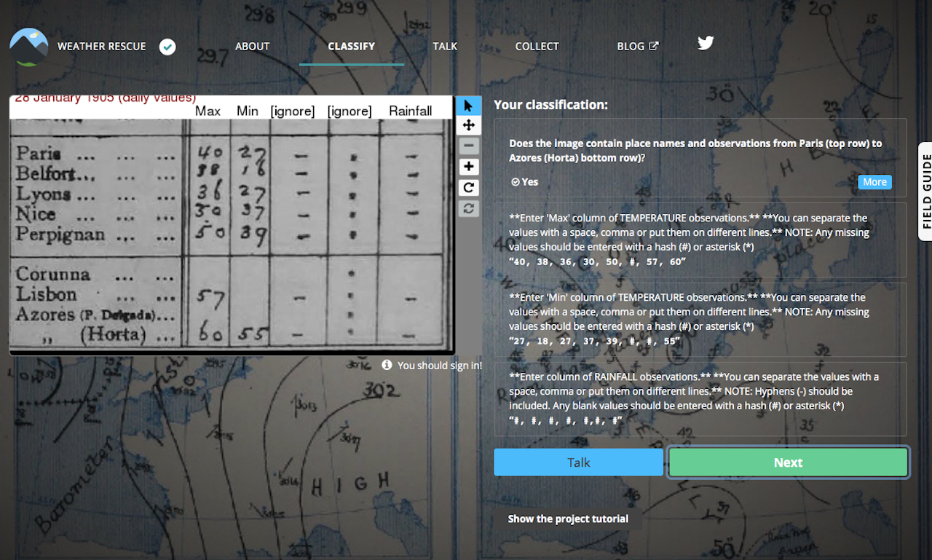
Task: Select the 'Yes' answer option
Action: click(x=524, y=181)
